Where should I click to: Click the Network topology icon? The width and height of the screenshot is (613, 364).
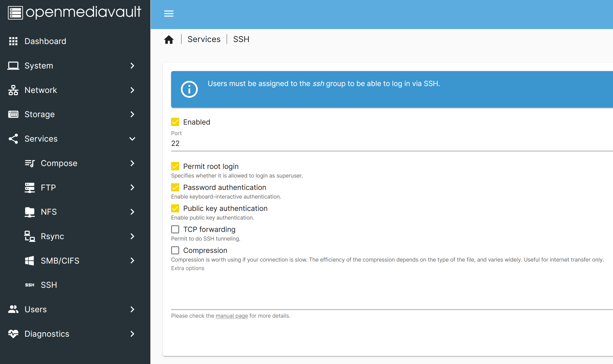click(13, 90)
